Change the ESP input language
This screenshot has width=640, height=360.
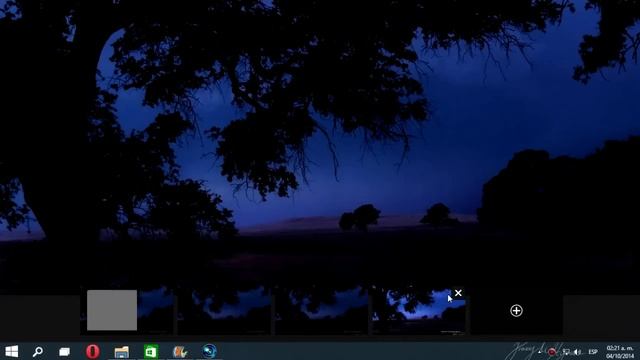pos(593,352)
